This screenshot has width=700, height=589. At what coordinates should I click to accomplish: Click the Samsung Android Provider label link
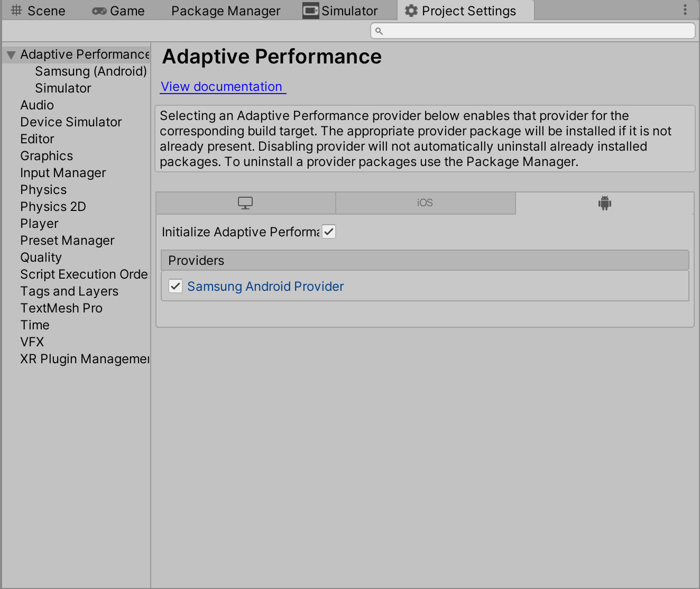click(265, 286)
